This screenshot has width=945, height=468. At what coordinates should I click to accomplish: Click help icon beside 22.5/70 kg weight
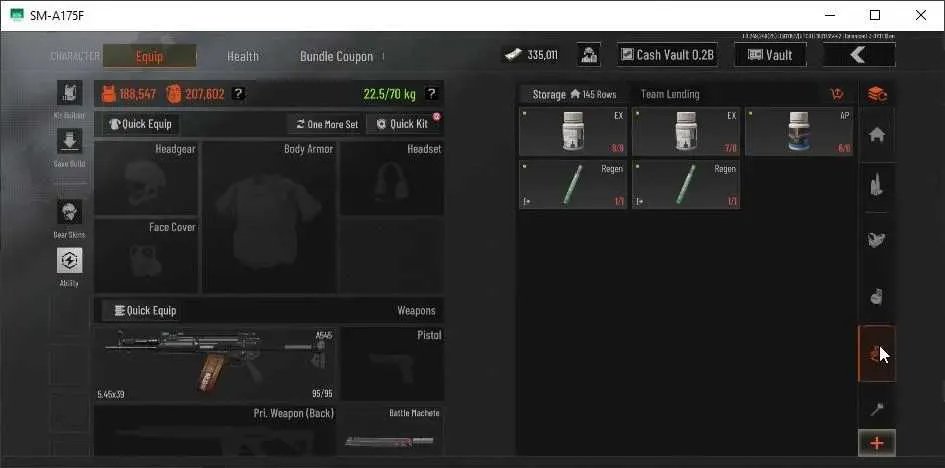431,93
